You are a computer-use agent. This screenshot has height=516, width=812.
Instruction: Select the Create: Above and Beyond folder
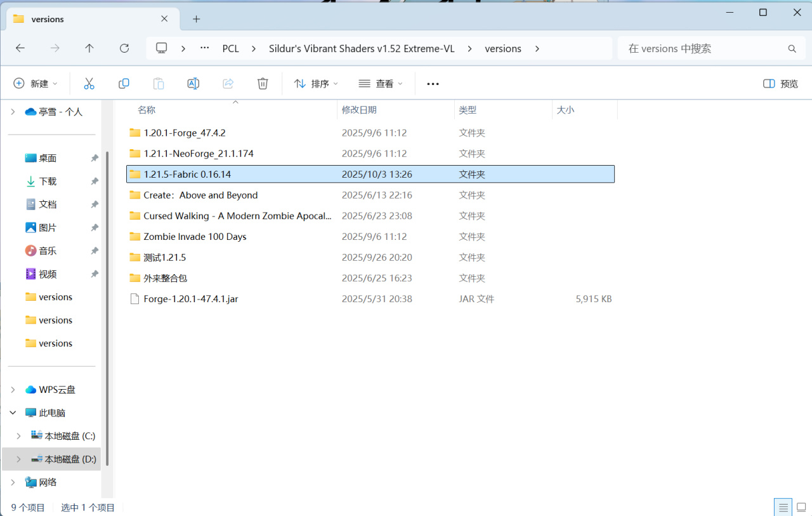pos(370,195)
